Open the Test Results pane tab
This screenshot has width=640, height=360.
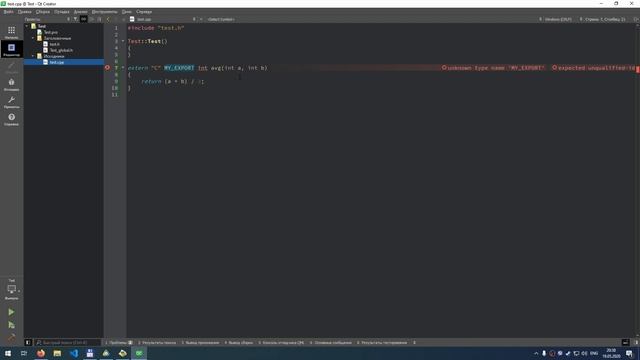coord(382,342)
